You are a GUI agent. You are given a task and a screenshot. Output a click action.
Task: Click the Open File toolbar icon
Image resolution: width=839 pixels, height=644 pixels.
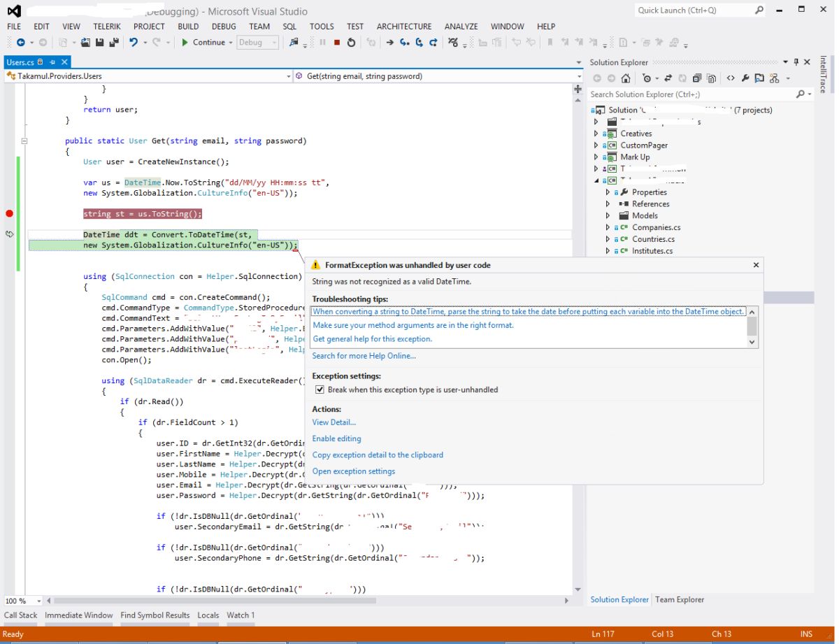click(85, 43)
